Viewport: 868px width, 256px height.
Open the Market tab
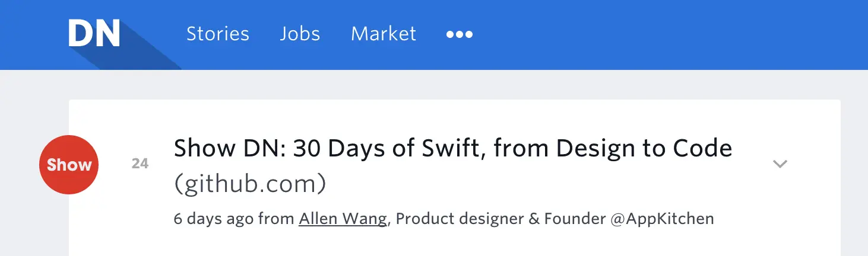pyautogui.click(x=384, y=34)
